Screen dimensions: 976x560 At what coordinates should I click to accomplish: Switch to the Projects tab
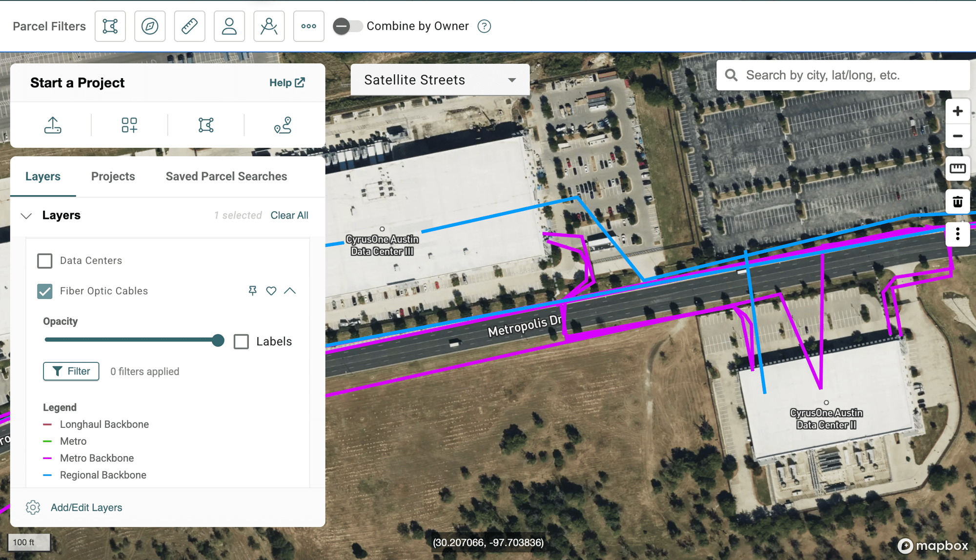tap(113, 177)
